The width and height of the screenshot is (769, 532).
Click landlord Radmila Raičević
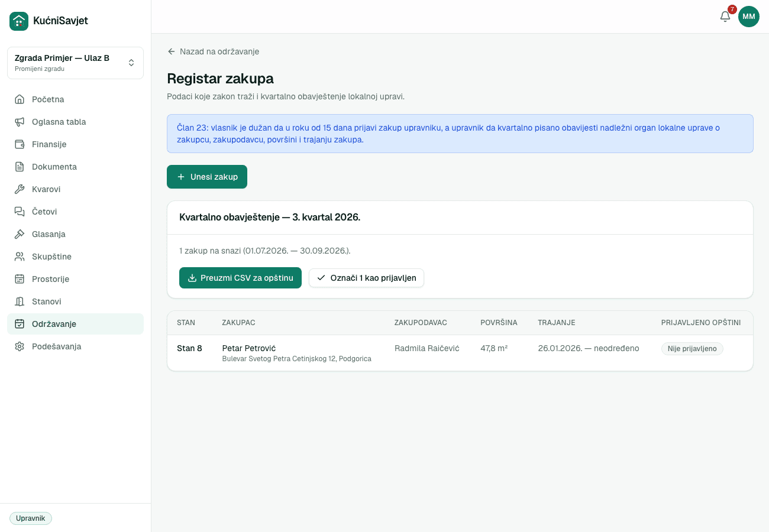(427, 348)
